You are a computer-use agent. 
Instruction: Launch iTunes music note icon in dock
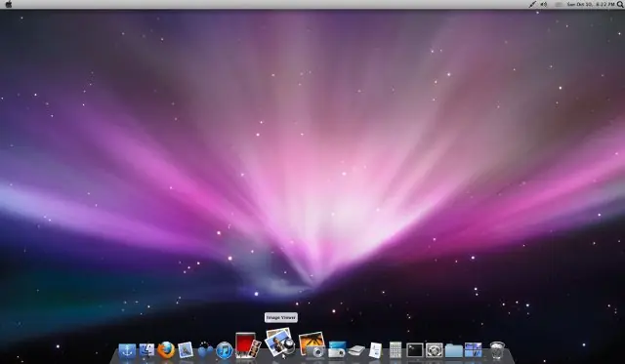point(225,350)
